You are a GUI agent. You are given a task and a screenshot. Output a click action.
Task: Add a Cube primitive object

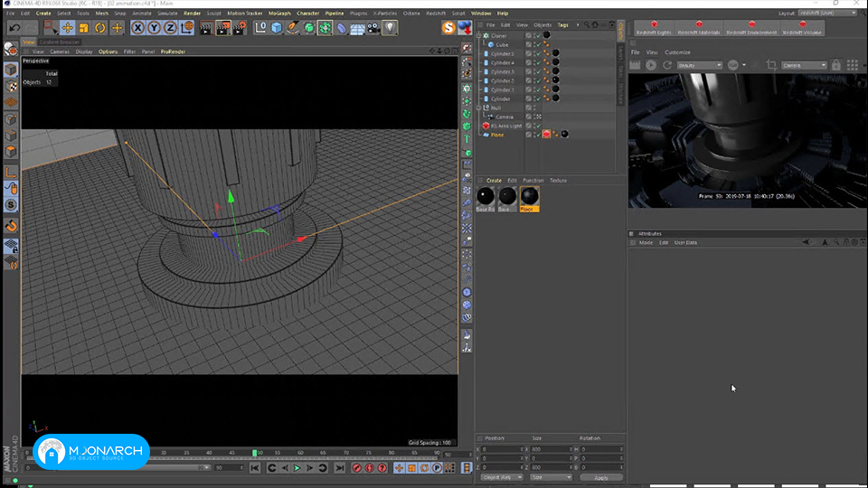click(x=277, y=28)
